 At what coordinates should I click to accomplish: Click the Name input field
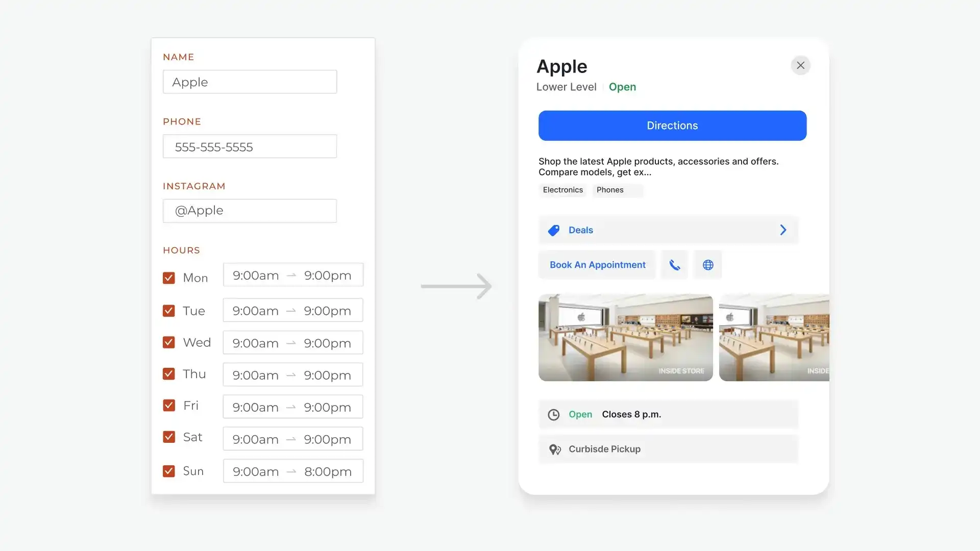[x=250, y=82]
